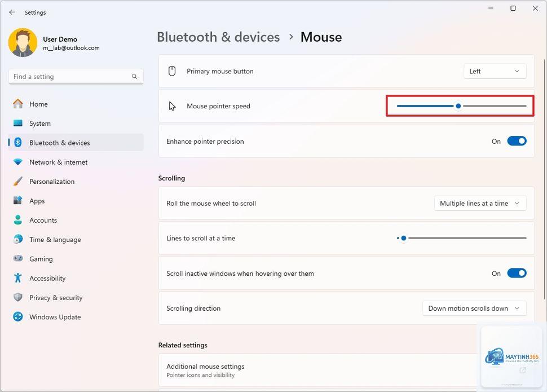Open Personalization settings
The image size is (547, 392).
click(76, 182)
